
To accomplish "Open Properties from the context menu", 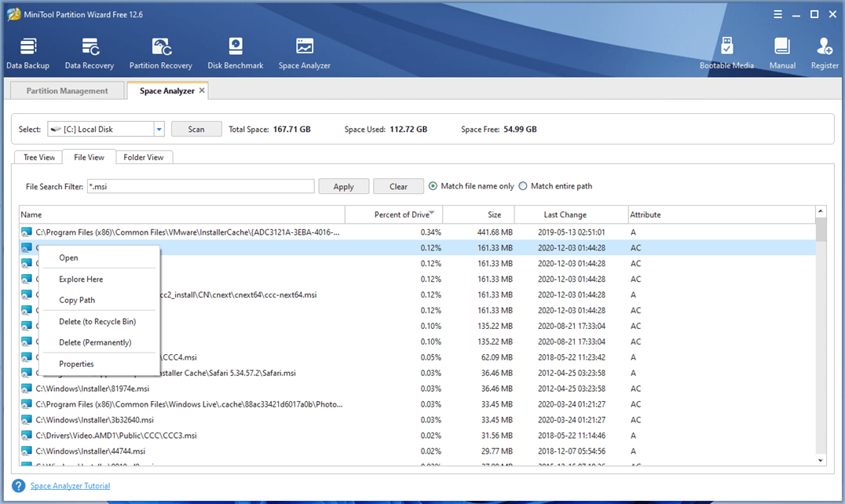I will coord(76,364).
